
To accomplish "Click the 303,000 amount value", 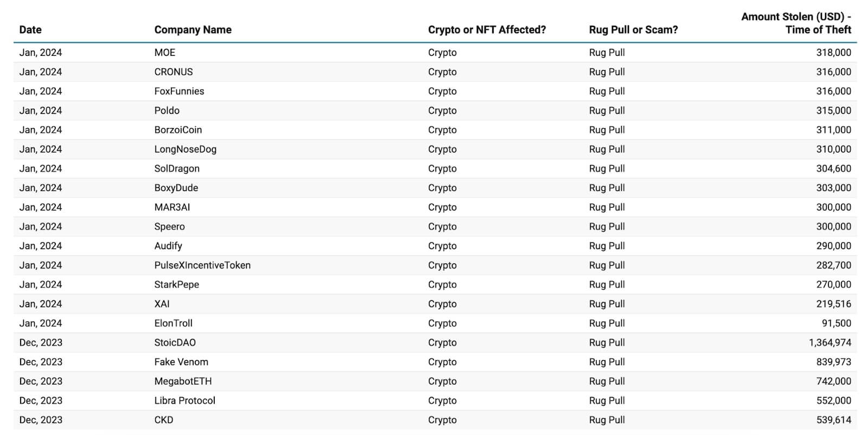I will click(834, 188).
